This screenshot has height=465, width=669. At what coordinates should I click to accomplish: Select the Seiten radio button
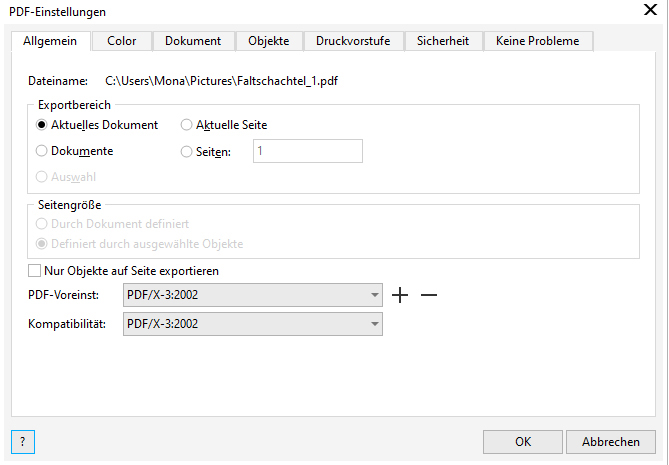pos(186,151)
